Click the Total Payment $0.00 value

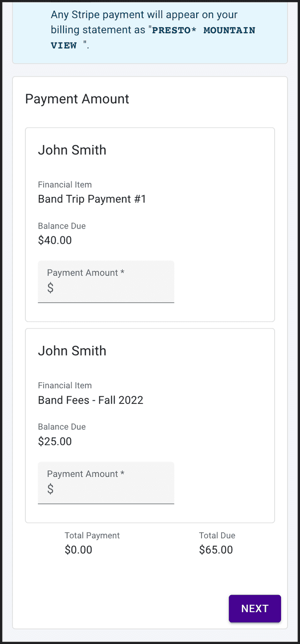78,549
